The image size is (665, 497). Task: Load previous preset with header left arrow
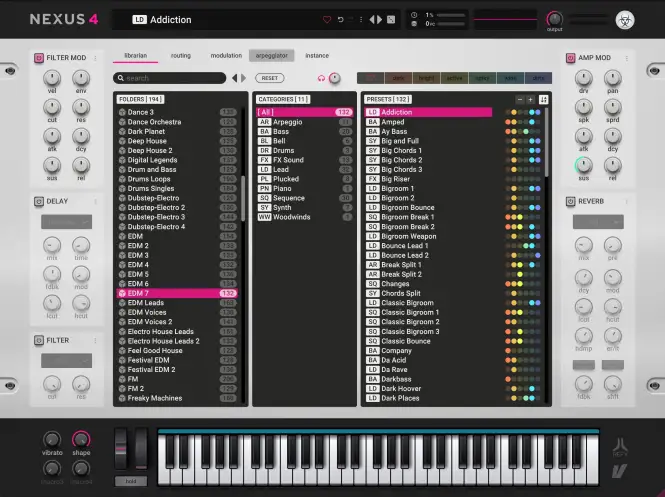tap(372, 20)
